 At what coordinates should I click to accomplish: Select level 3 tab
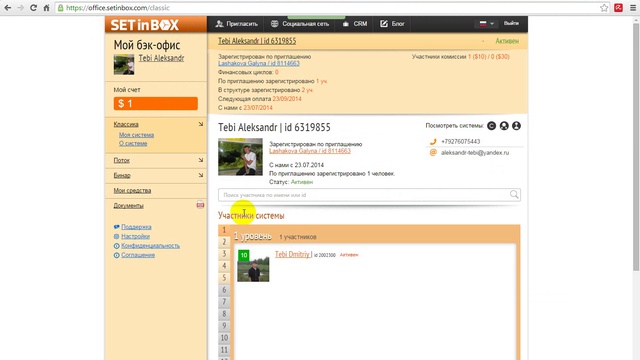point(224,254)
